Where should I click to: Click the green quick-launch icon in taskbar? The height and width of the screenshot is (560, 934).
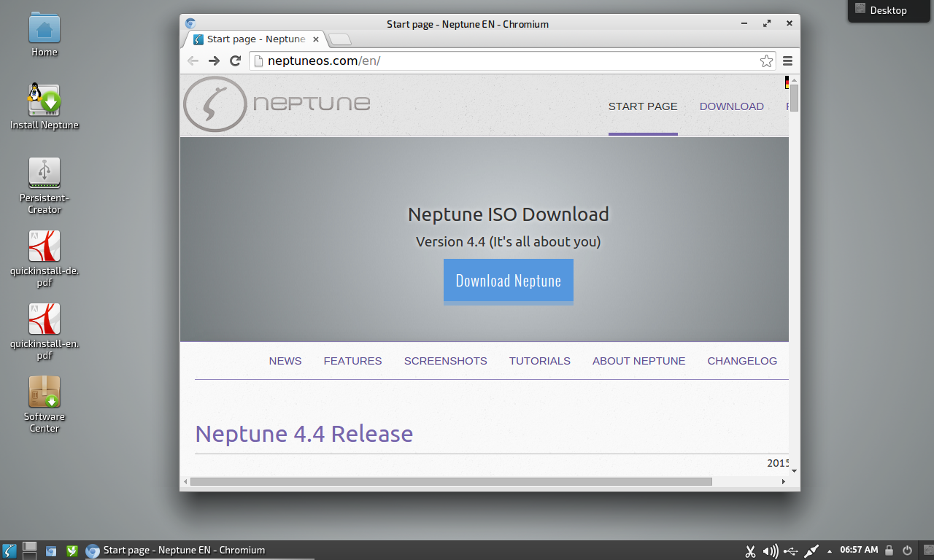[x=72, y=551]
